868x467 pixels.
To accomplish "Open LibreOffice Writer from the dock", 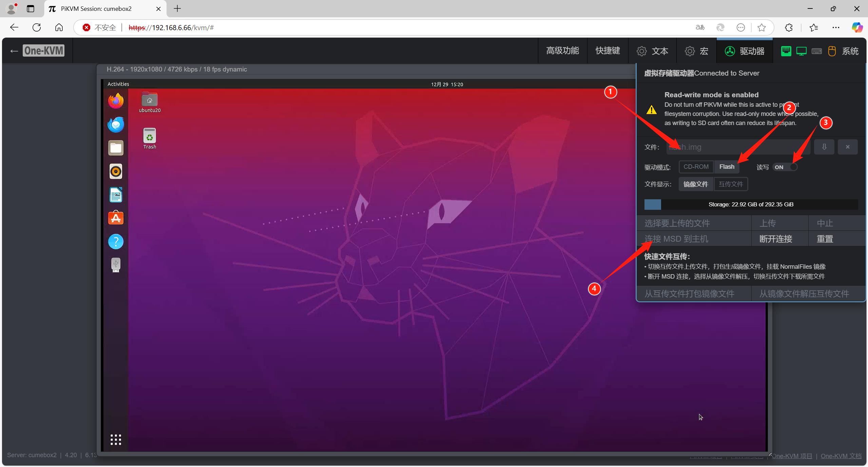I will [x=116, y=195].
